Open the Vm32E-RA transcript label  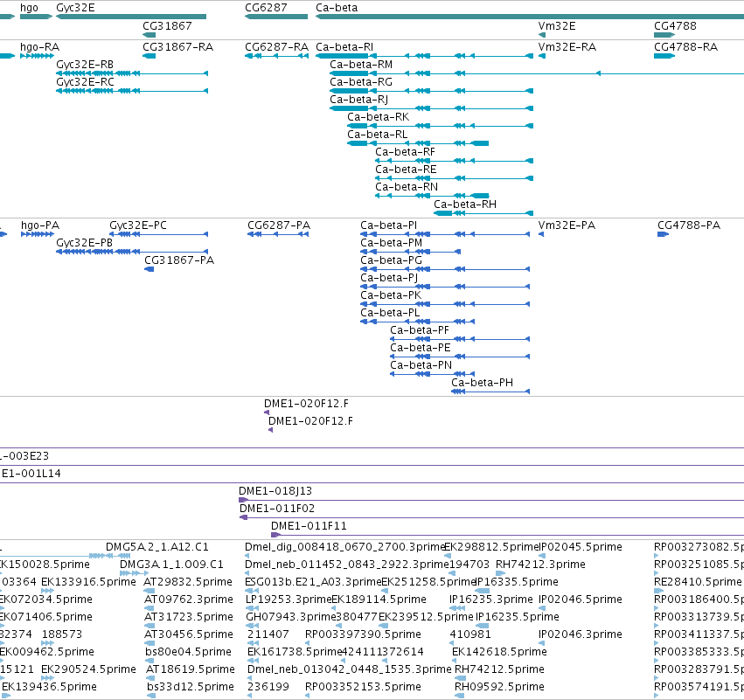(x=567, y=47)
